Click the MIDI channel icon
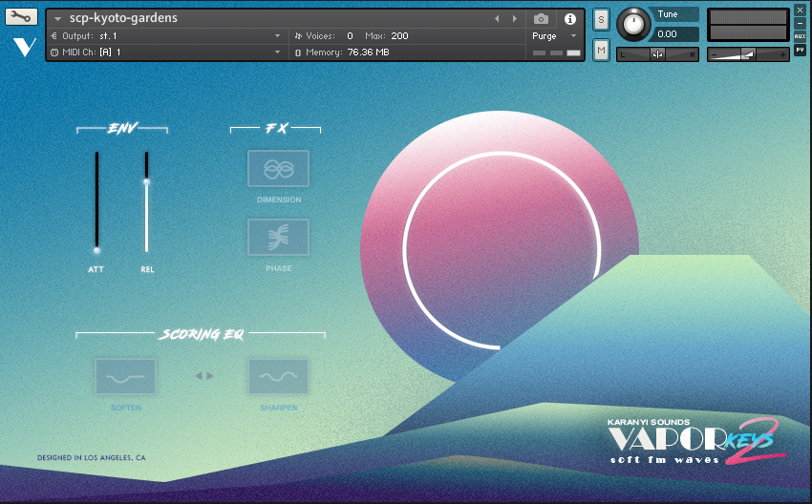Viewport: 812px width, 504px height. (53, 52)
